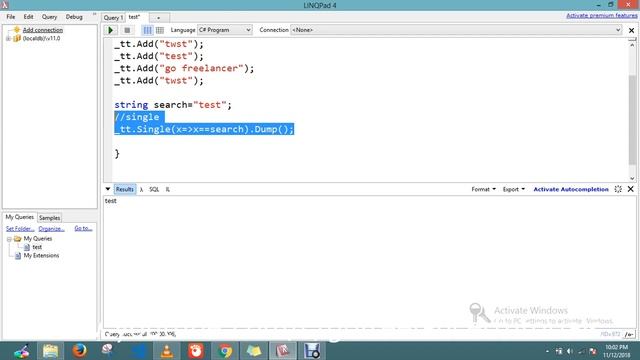Click the editor vertical scrollbar thumb
This screenshot has width=640, height=360.
[x=632, y=120]
